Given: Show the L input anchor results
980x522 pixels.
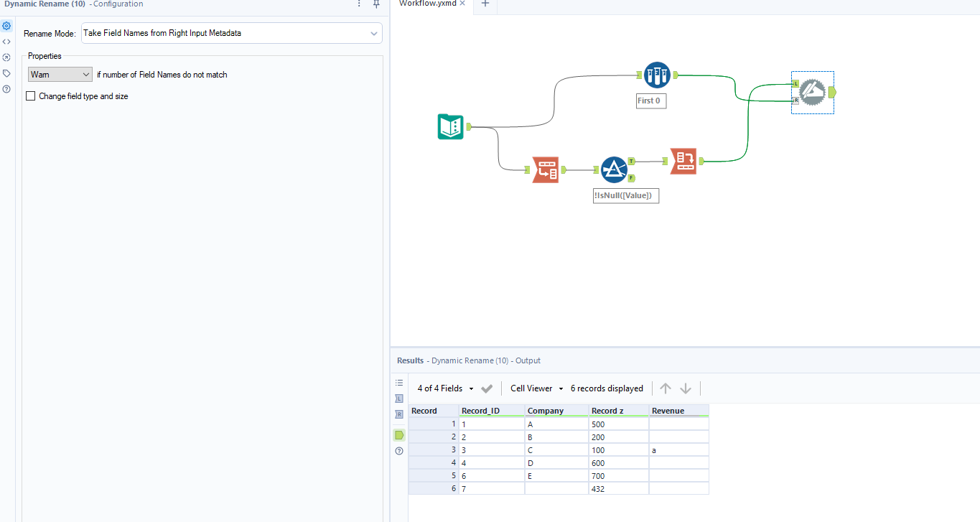Looking at the screenshot, I should pos(399,399).
